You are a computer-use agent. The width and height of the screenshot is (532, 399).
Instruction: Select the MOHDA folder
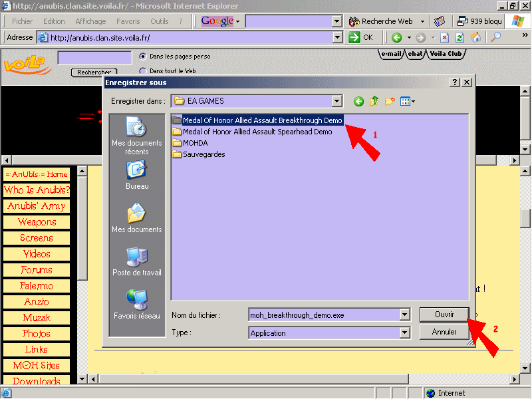(x=190, y=143)
